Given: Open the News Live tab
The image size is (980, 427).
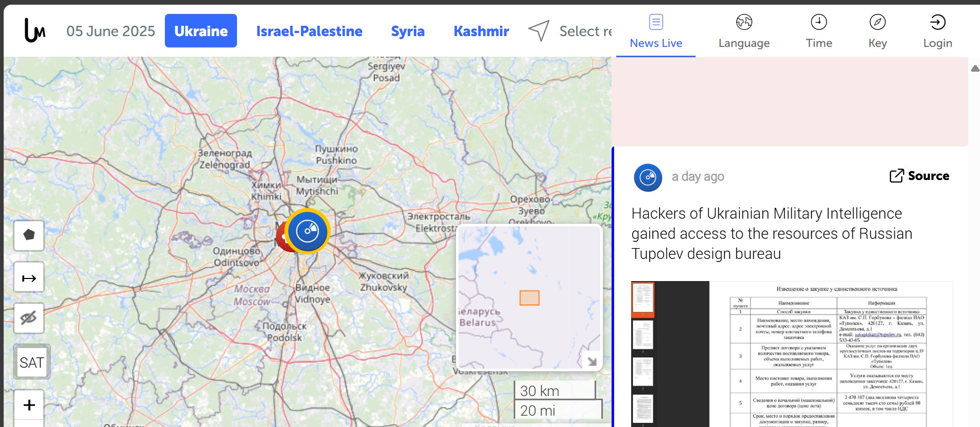Looking at the screenshot, I should (656, 31).
